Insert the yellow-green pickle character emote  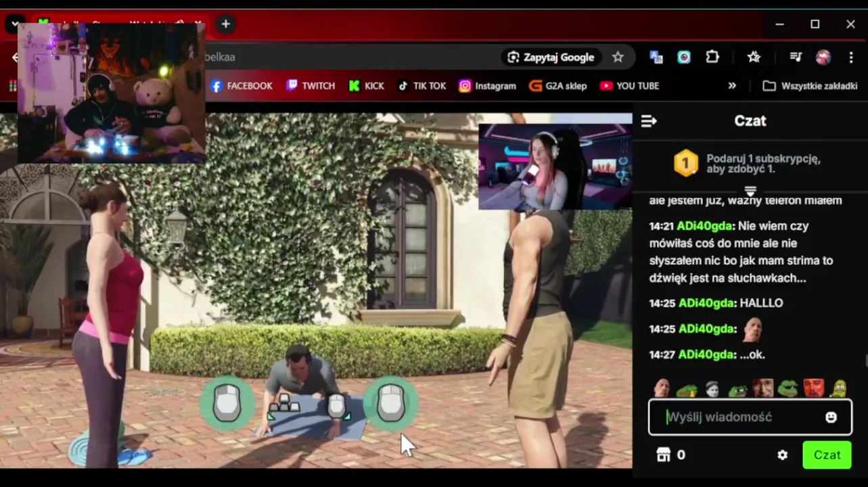coord(839,388)
